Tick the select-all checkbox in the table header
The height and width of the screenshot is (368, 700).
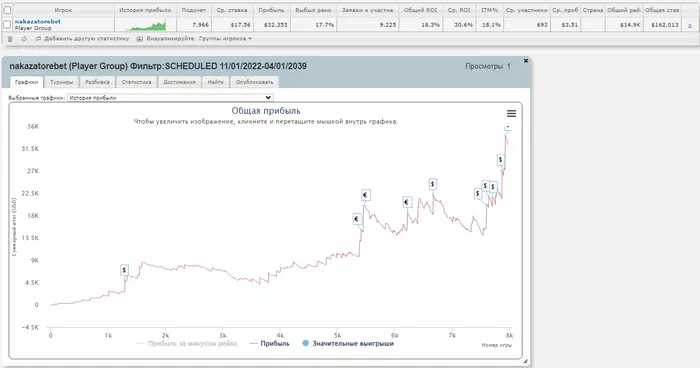point(7,10)
